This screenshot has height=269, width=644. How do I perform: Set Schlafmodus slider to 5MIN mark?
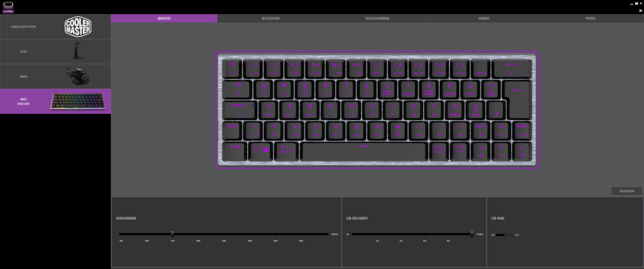click(x=121, y=234)
